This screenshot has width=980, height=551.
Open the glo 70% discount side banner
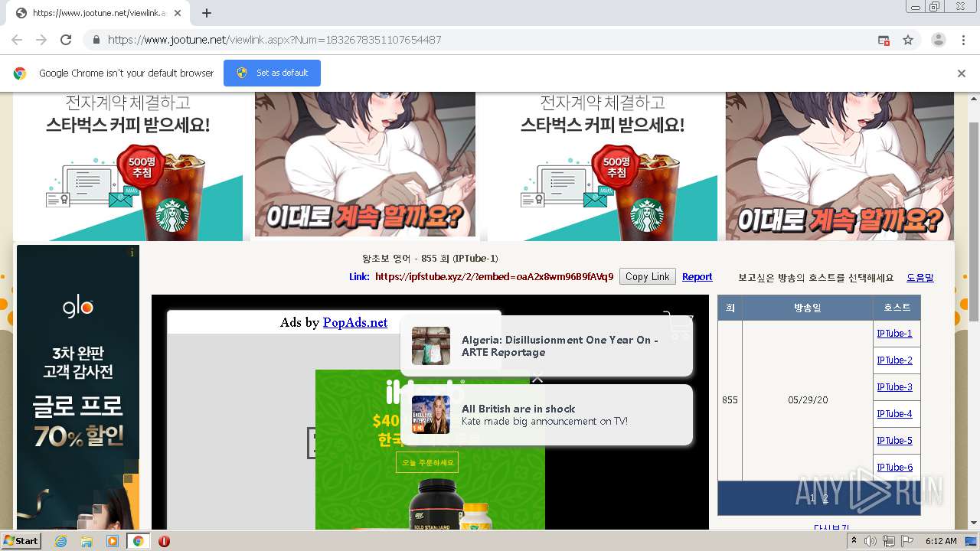coord(78,387)
